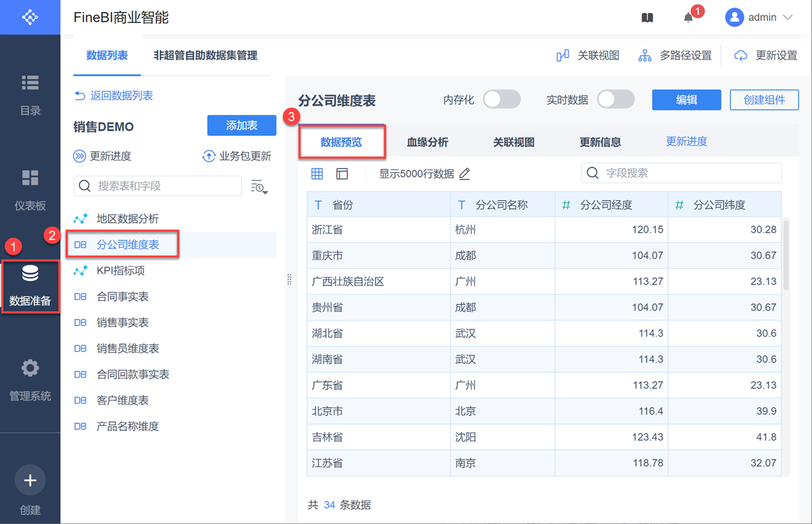812x524 pixels.
Task: Switch to grid table view icon
Action: coord(317,174)
